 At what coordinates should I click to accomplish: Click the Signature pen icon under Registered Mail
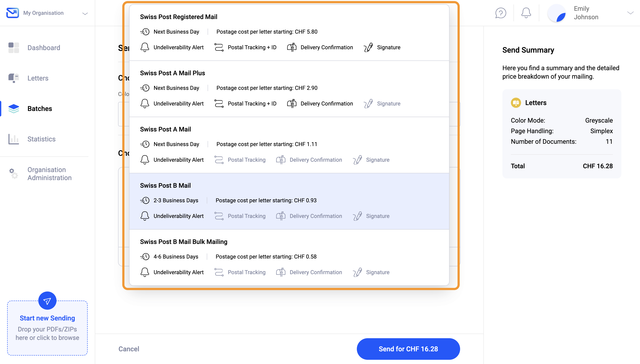tap(368, 47)
